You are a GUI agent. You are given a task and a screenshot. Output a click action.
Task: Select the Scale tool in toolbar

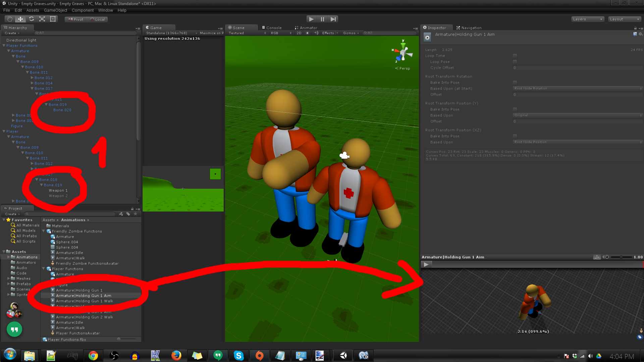click(x=42, y=19)
